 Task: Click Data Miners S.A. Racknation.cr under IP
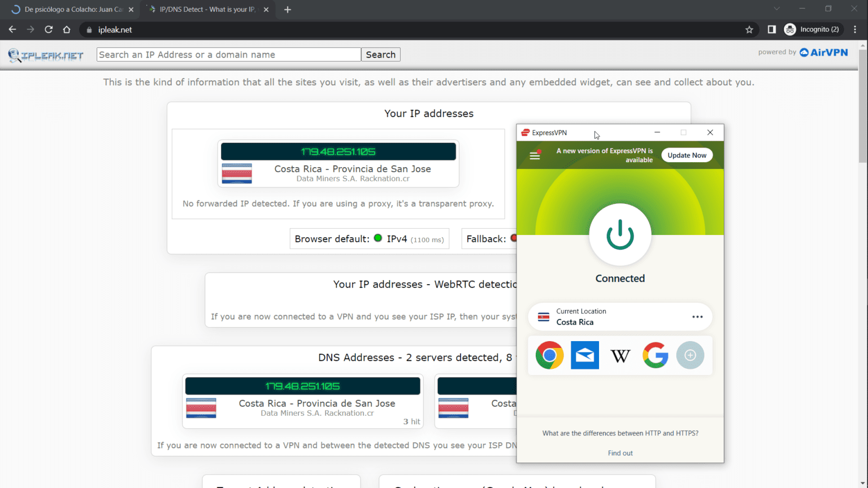coord(353,178)
